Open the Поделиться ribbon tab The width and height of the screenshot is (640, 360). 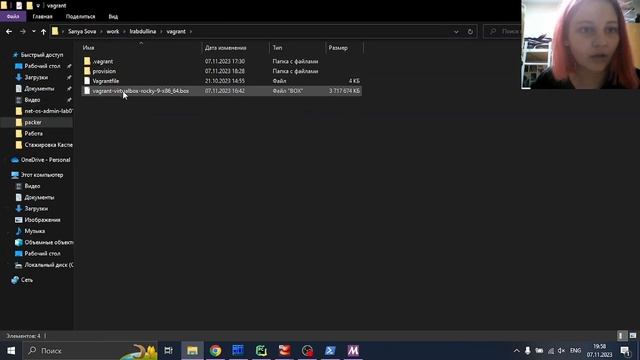(x=80, y=17)
